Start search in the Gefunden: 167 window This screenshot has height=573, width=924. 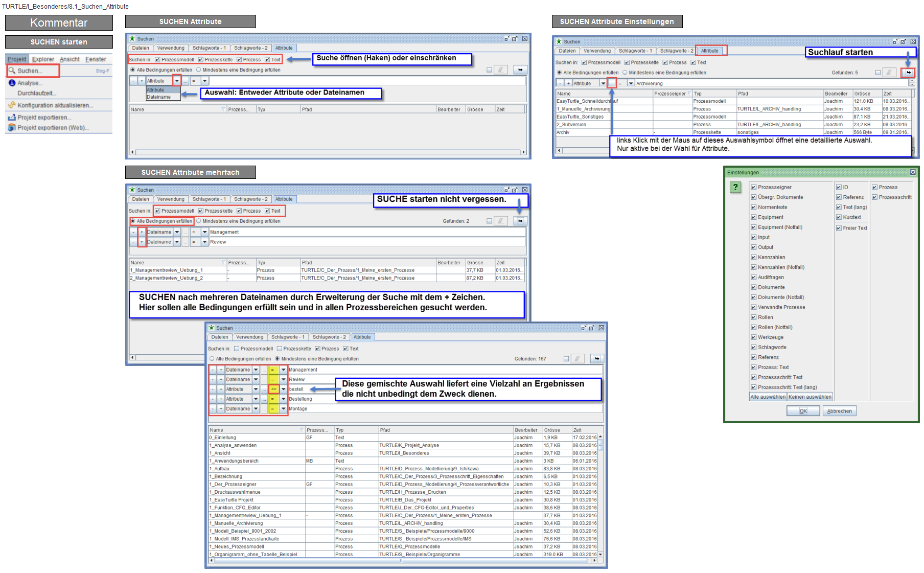tap(597, 359)
